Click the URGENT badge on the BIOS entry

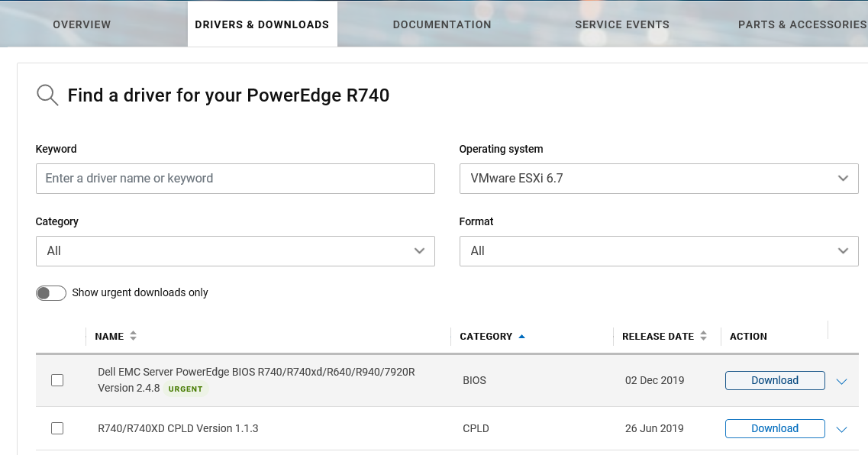click(186, 389)
